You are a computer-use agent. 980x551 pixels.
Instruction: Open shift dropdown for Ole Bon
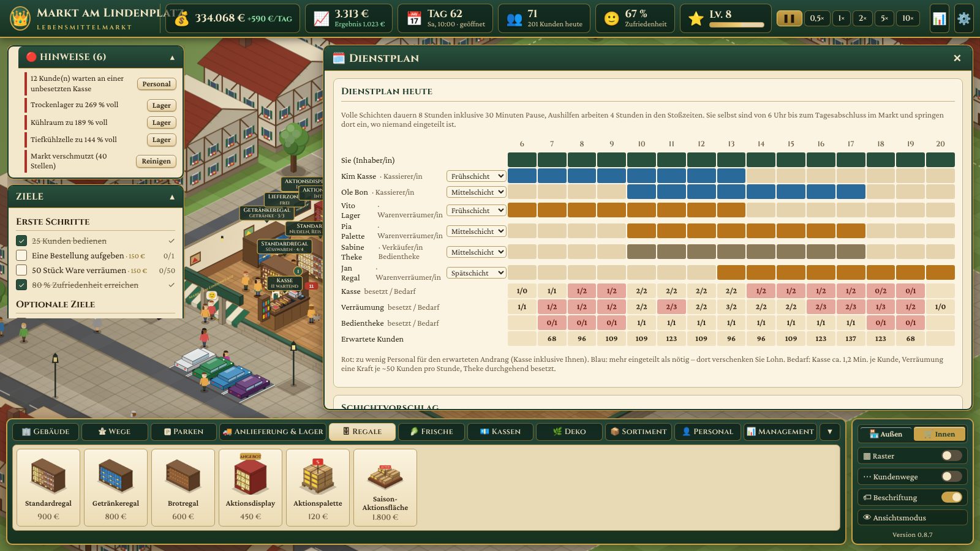[x=476, y=192]
